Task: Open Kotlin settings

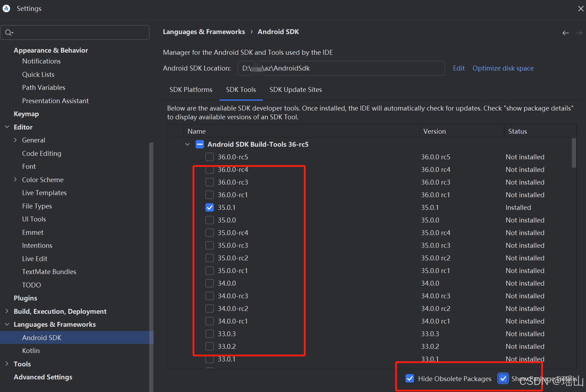Action: pyautogui.click(x=31, y=351)
